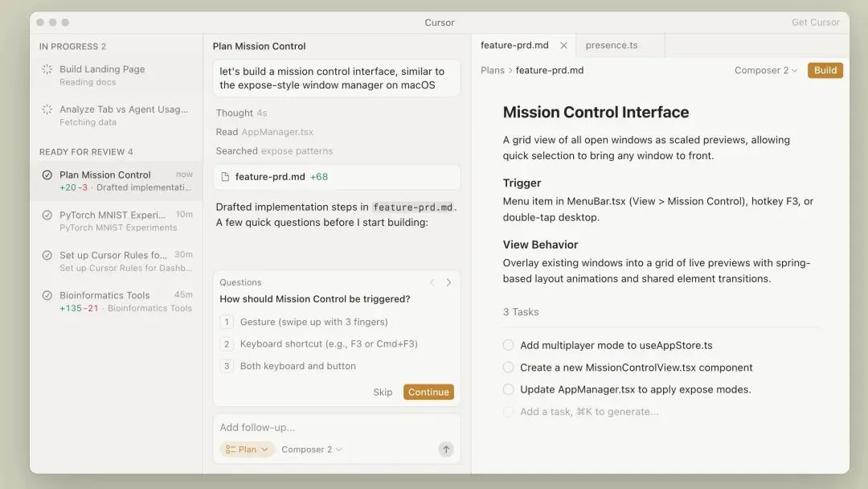This screenshot has height=489, width=868.
Task: Click the file icon beside feature-prd.md +68
Action: [225, 177]
